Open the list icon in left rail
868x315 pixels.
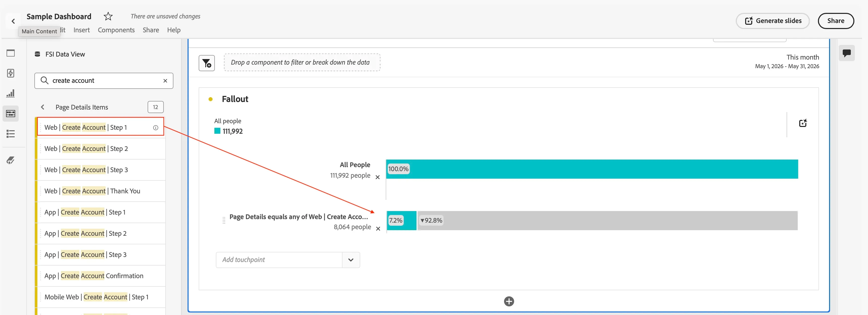pyautogui.click(x=10, y=134)
